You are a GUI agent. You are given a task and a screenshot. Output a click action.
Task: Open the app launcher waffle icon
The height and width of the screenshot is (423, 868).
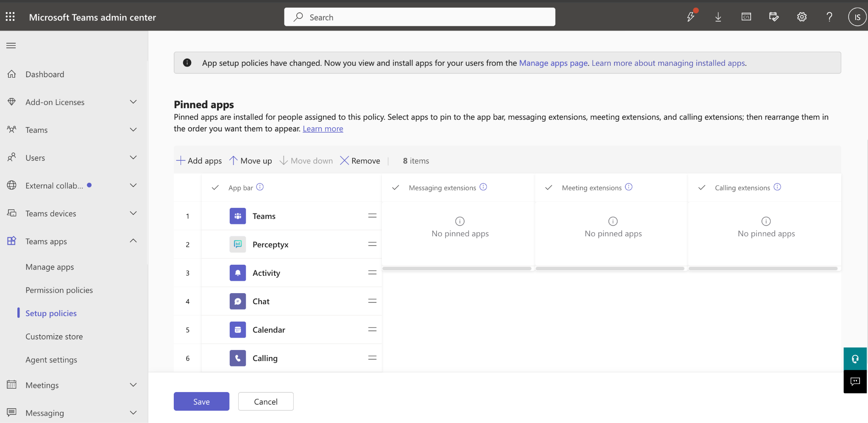(x=10, y=17)
